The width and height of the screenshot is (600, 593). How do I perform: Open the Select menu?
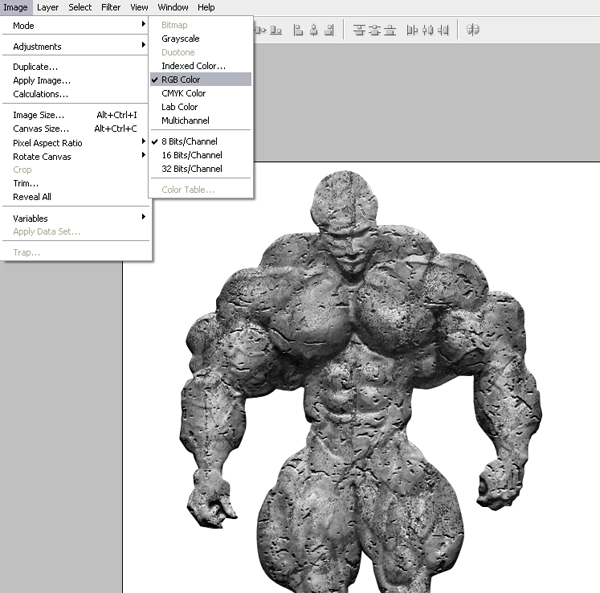tap(80, 7)
